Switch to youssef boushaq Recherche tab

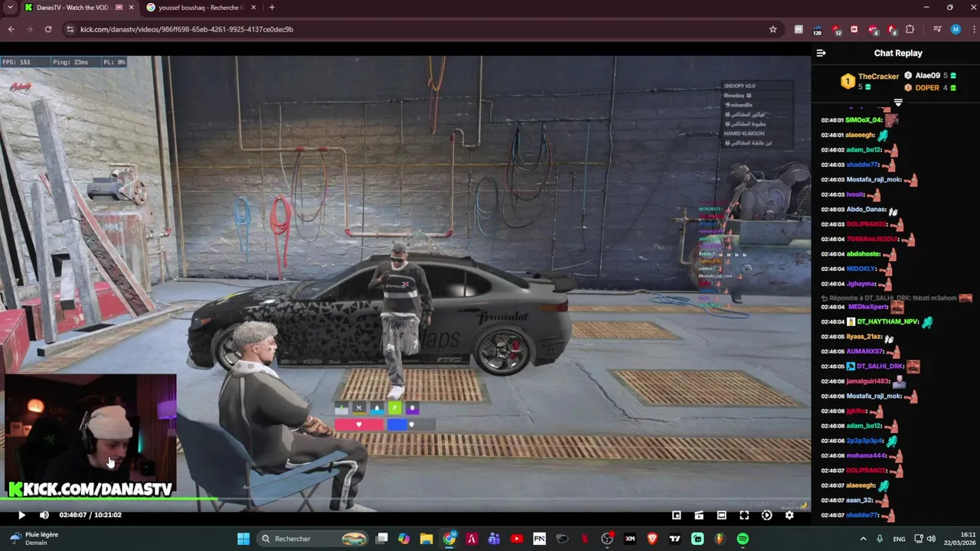point(200,8)
